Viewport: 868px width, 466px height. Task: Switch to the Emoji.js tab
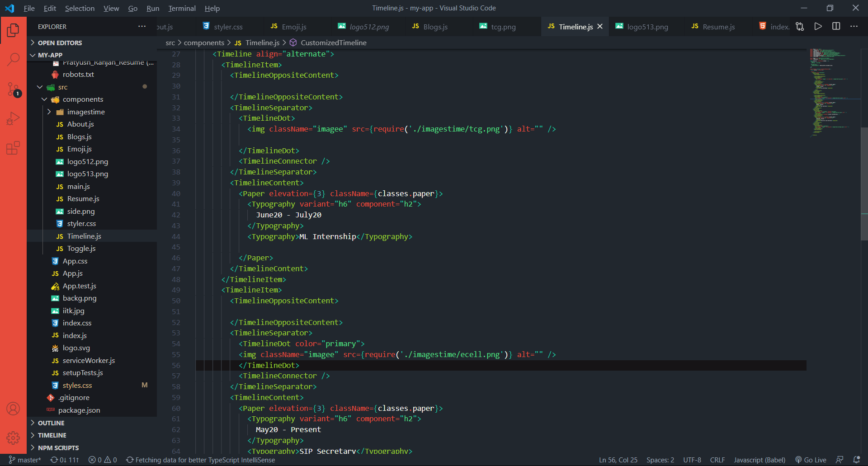coord(293,26)
